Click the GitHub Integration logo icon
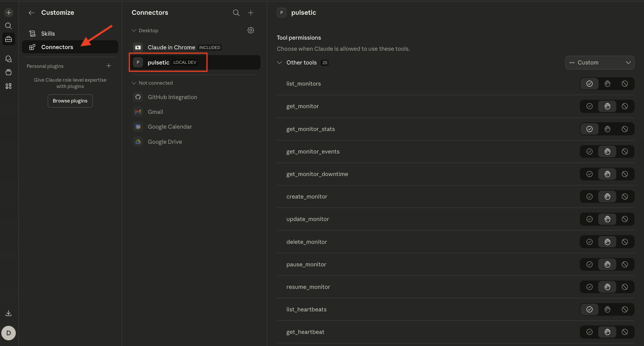The width and height of the screenshot is (644, 346). (138, 97)
